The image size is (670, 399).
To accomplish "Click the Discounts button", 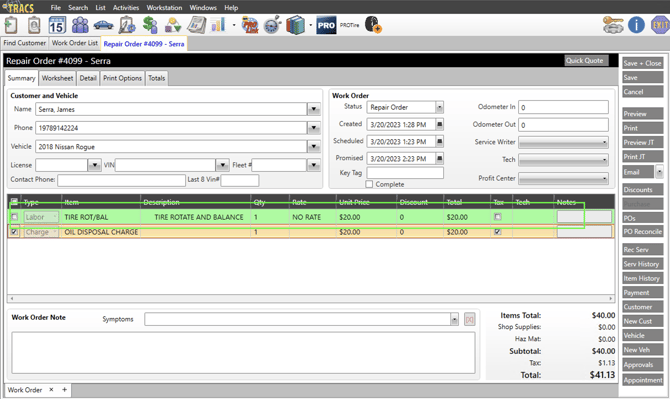I will 642,190.
